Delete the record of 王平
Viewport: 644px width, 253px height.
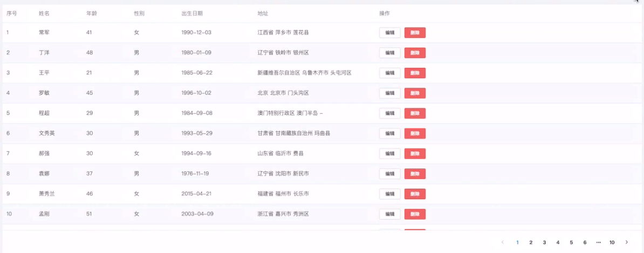(x=415, y=73)
